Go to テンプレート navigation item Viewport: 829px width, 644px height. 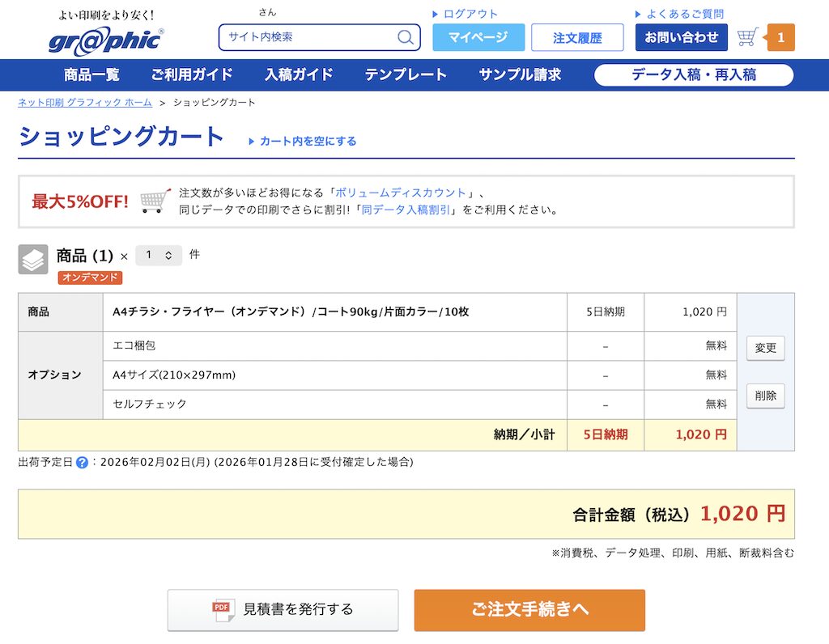pos(406,74)
